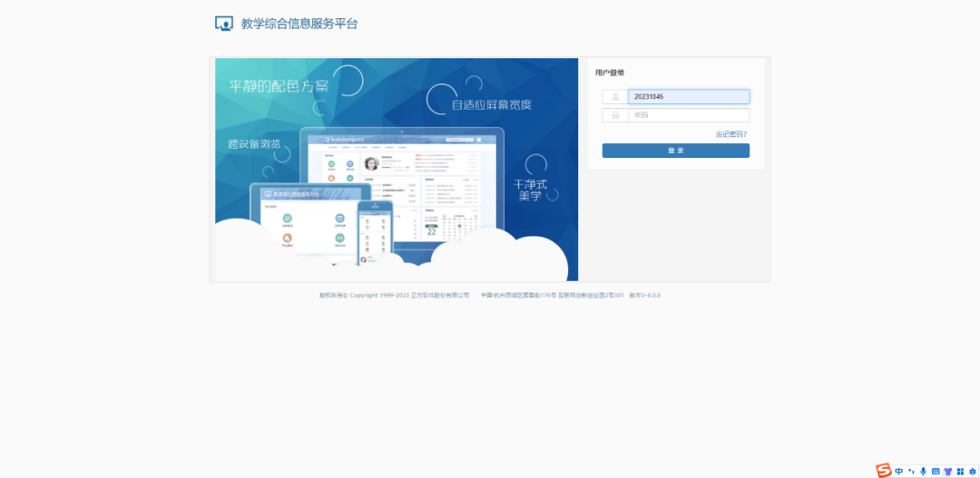Toggle Chinese/English mode via the 中 icon

pos(898,471)
